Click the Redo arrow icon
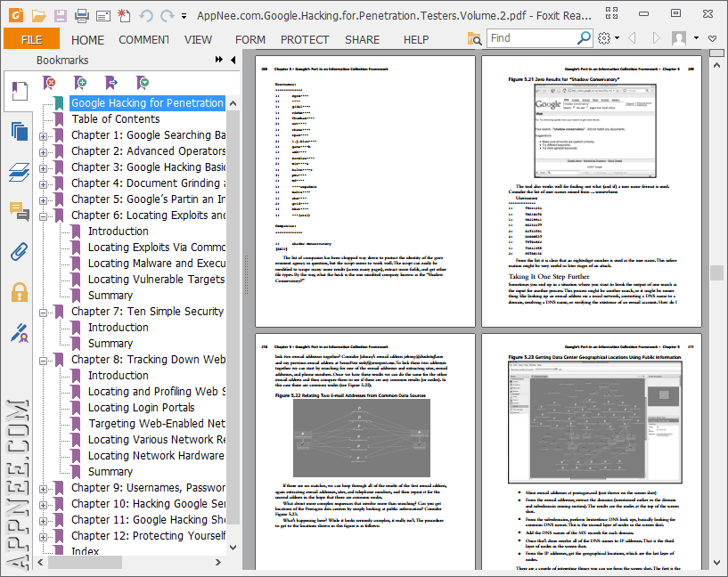 tap(167, 16)
